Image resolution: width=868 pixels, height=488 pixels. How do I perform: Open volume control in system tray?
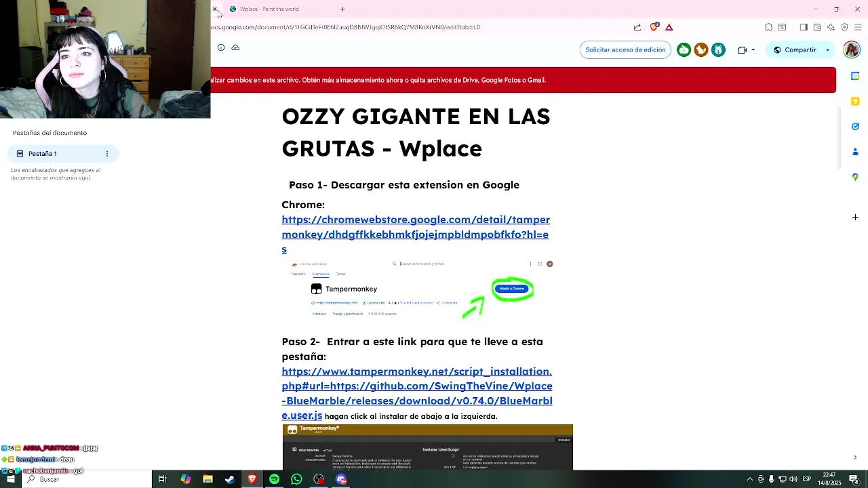coord(793,479)
